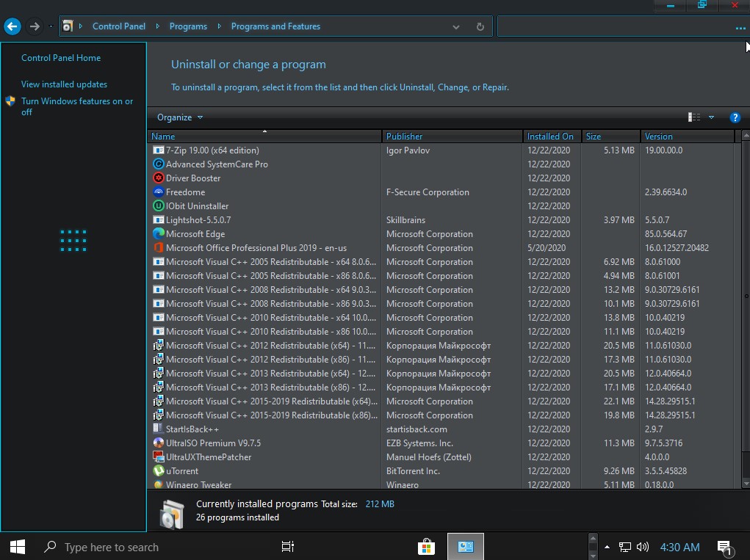Click the IObit Uninstaller green icon
This screenshot has width=750, height=560.
[159, 206]
